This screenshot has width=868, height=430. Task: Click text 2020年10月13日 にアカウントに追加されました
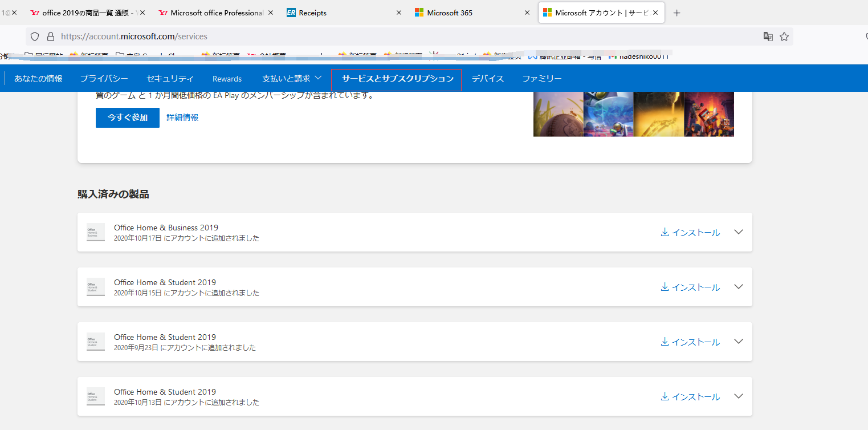(186, 403)
